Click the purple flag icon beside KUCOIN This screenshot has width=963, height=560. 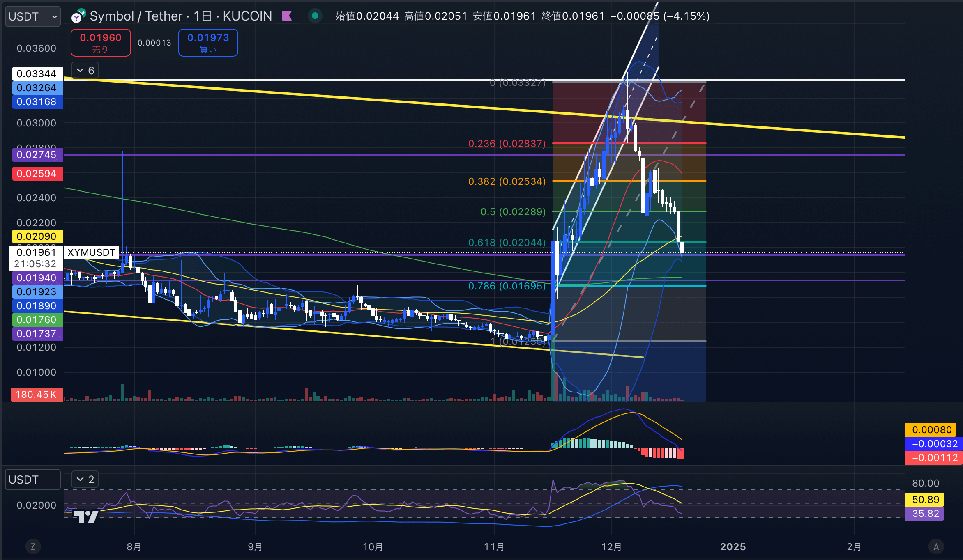tap(287, 16)
